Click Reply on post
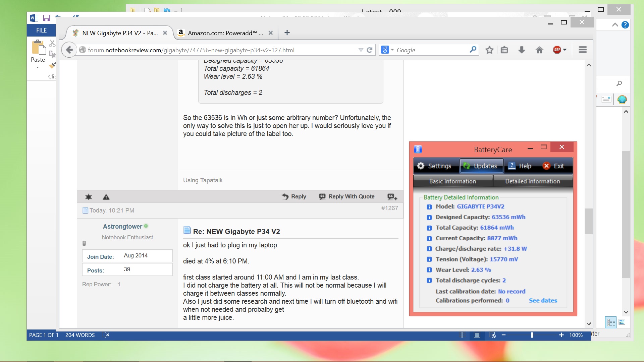 [294, 196]
